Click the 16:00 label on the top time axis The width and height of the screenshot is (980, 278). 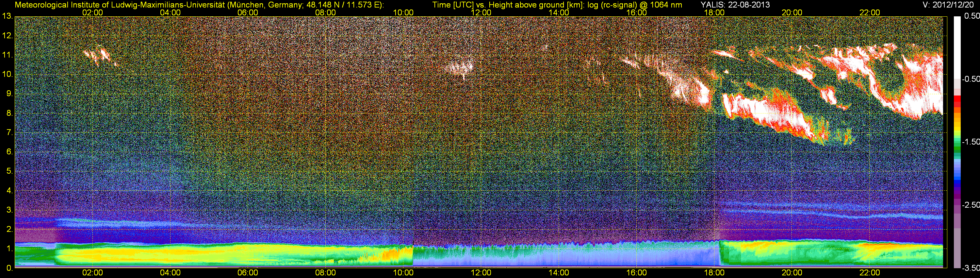pos(636,12)
